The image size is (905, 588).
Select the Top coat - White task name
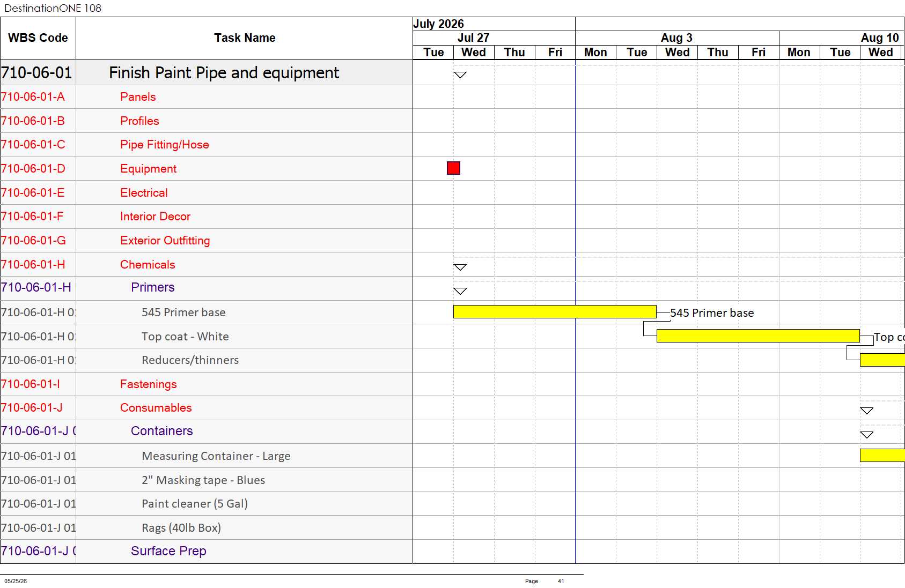click(185, 337)
